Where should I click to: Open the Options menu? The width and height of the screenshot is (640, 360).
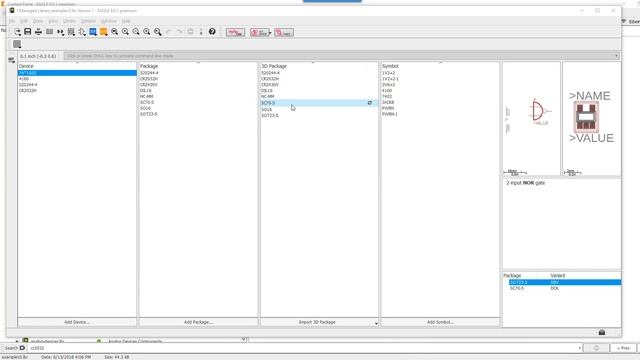[88, 21]
